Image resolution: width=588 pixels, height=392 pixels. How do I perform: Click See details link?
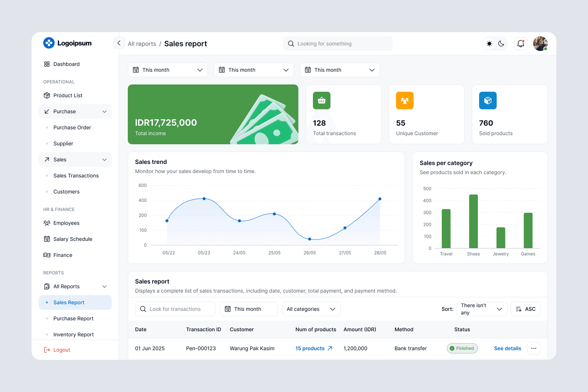[507, 348]
